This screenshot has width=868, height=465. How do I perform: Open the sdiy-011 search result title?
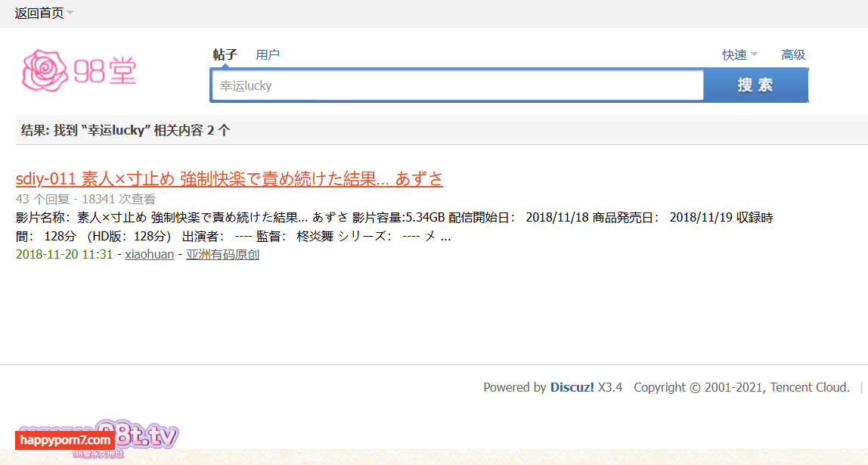[x=229, y=178]
